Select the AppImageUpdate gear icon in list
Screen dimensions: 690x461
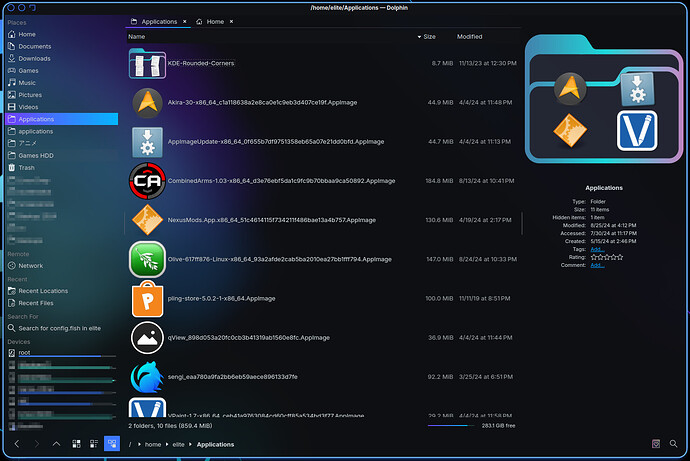147,142
